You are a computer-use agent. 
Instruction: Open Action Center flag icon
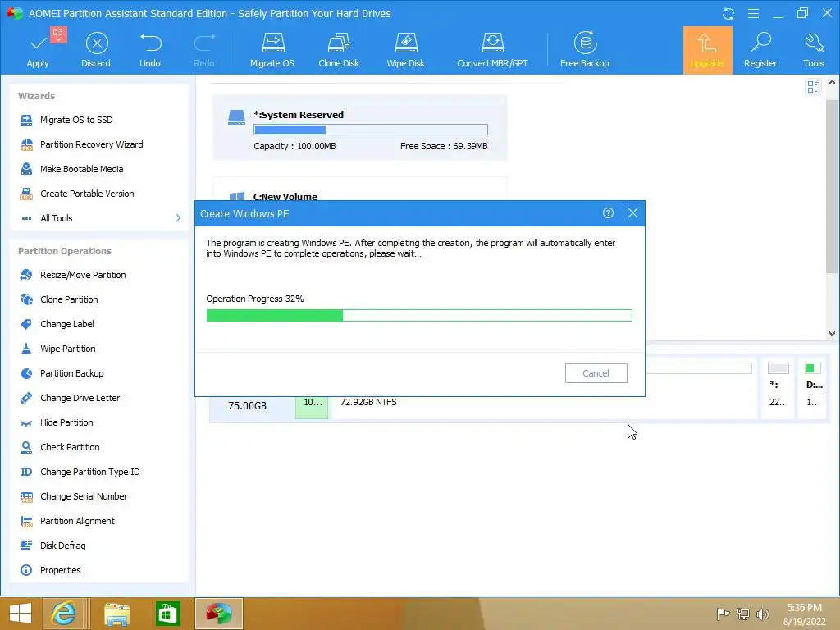pos(723,614)
